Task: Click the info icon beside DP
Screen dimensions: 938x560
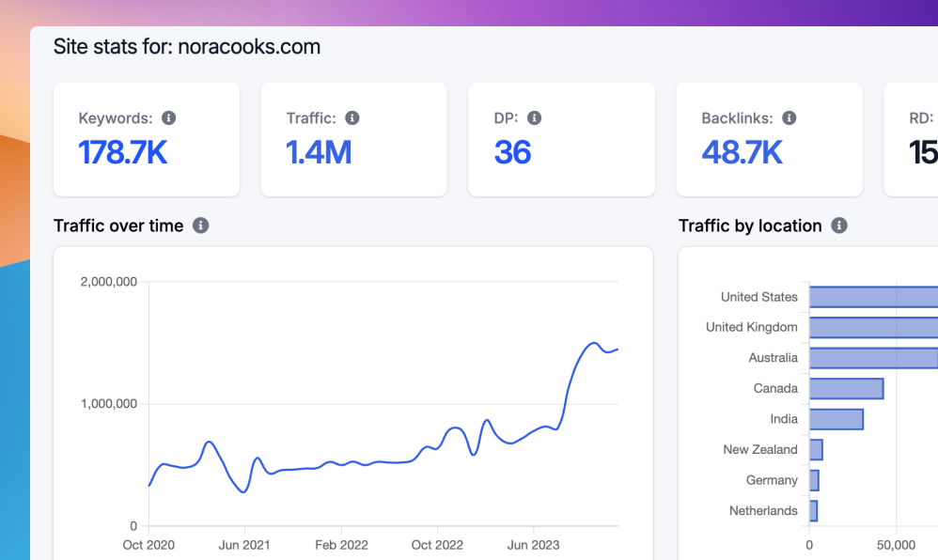Action: [534, 118]
